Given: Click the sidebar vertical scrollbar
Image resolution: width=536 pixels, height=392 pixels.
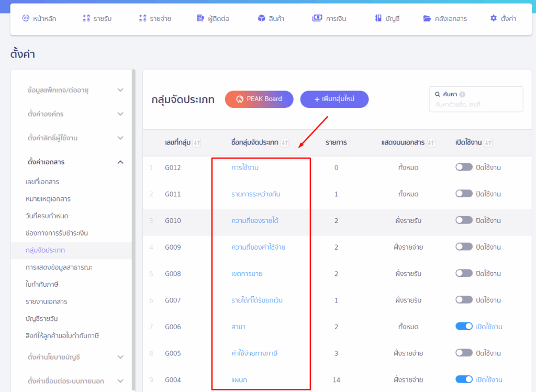Looking at the screenshot, I should point(134,209).
